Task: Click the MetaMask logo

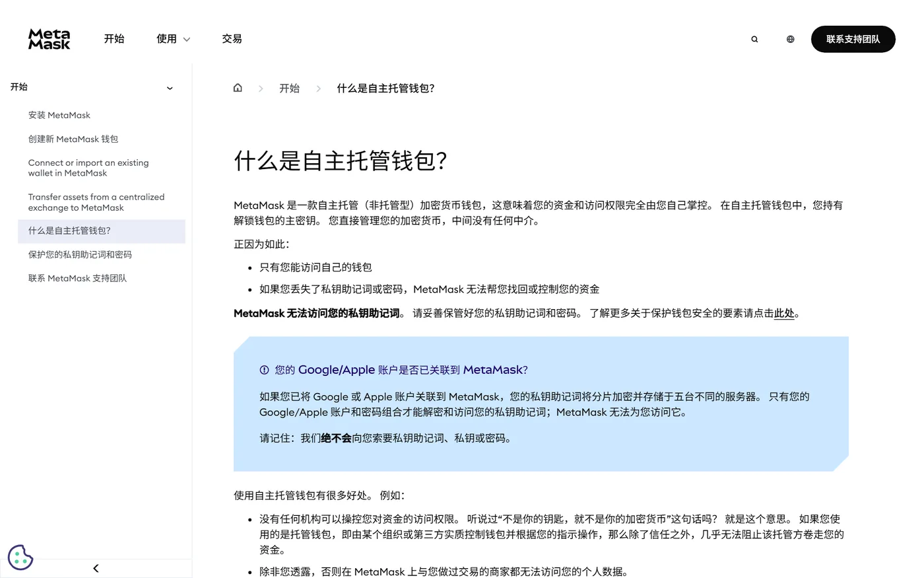Action: (49, 39)
